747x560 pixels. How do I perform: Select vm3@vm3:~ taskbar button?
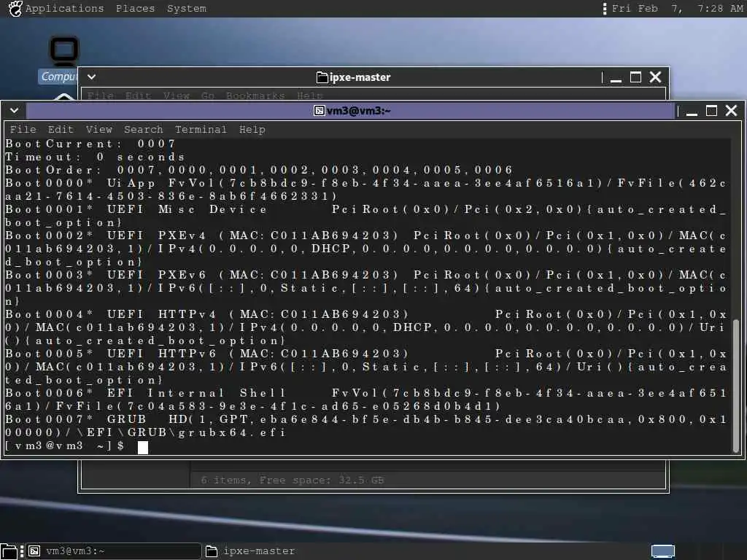[113, 551]
